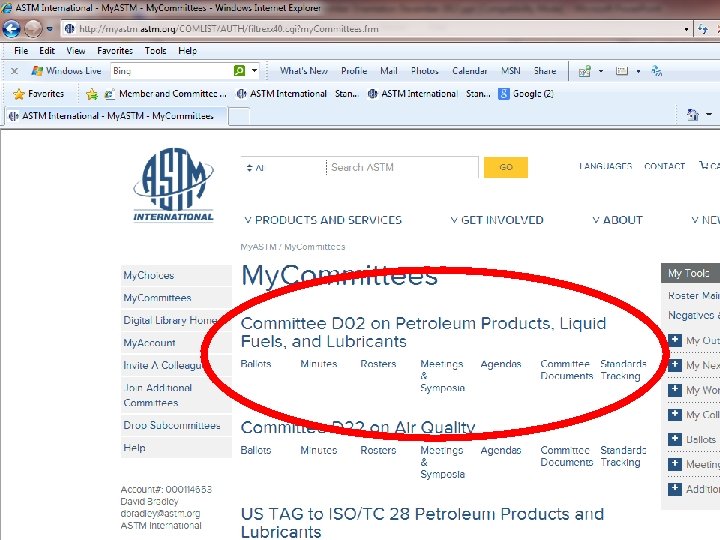Open Digital Library Home sidebar link
Image resolution: width=720 pixels, height=540 pixels.
pos(176,320)
